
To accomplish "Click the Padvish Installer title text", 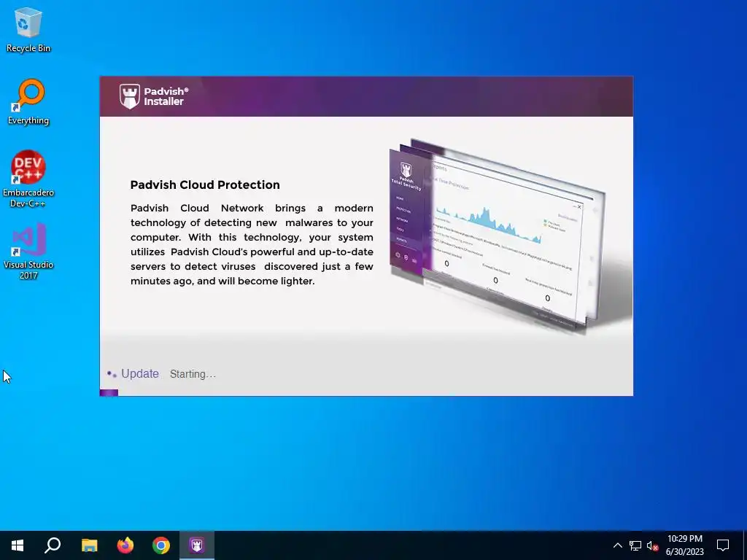I will pos(166,96).
